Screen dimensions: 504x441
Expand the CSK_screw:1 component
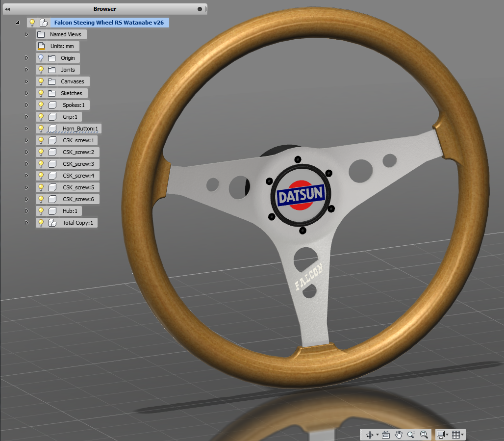[26, 140]
